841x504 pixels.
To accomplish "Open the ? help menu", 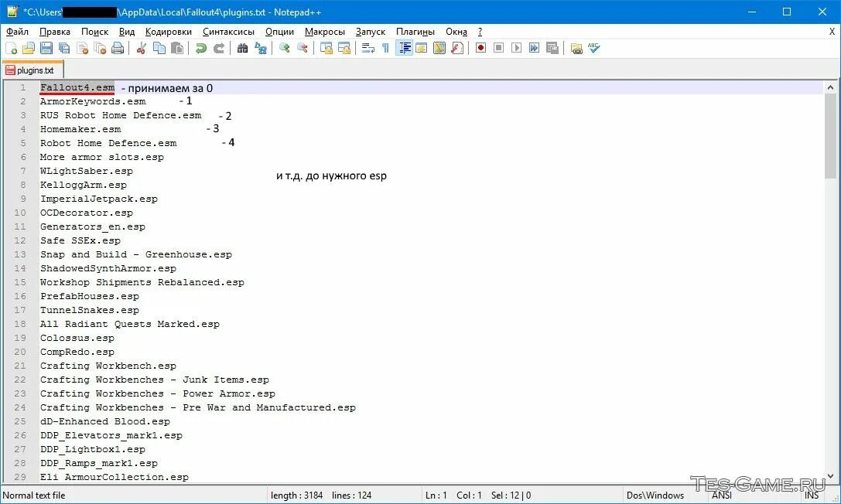I will (x=480, y=32).
